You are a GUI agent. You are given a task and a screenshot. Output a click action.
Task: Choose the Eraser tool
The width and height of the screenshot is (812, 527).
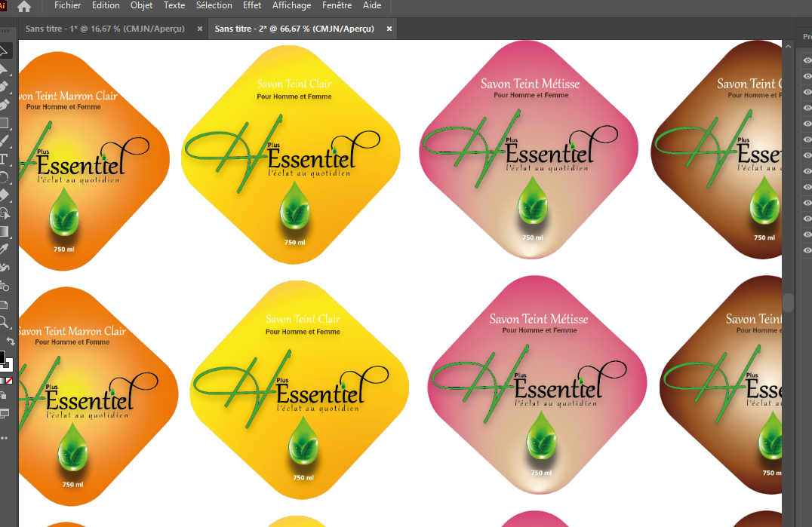point(4,195)
